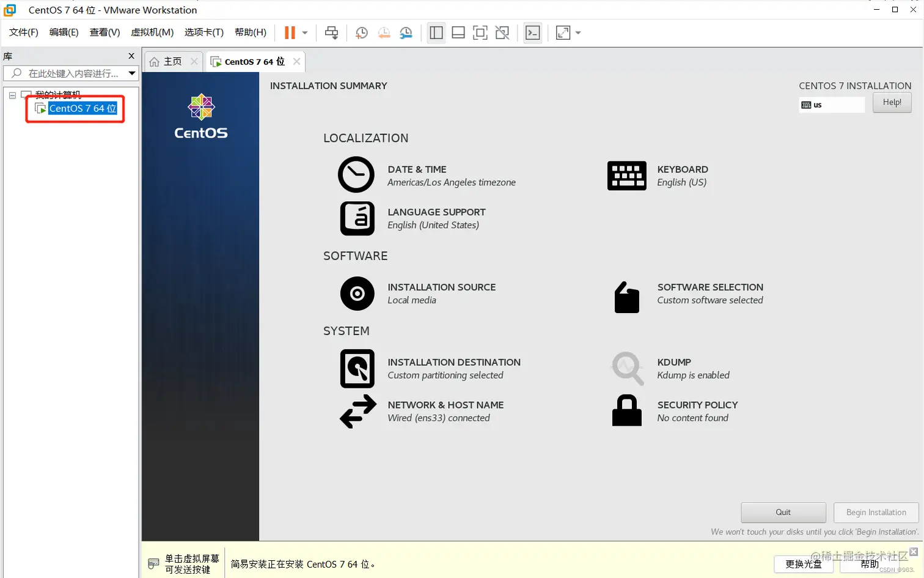
Task: Click 'Wired (ens33) connected' status text
Action: click(x=439, y=418)
